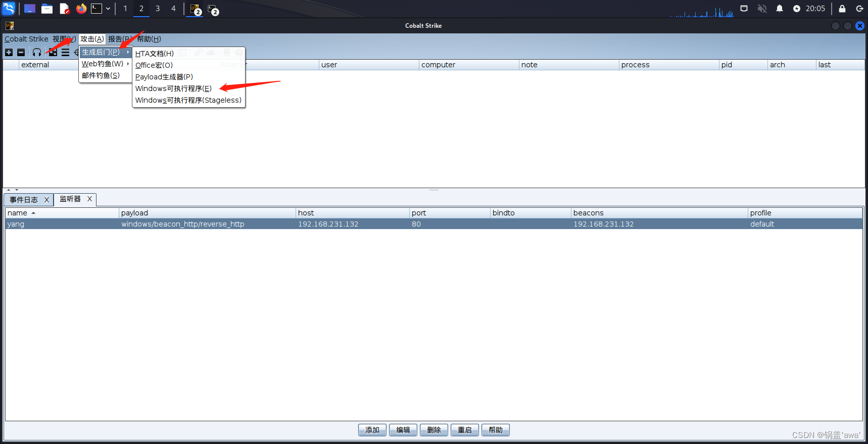This screenshot has width=868, height=444.
Task: Sort sessions by computer column
Action: (x=469, y=65)
